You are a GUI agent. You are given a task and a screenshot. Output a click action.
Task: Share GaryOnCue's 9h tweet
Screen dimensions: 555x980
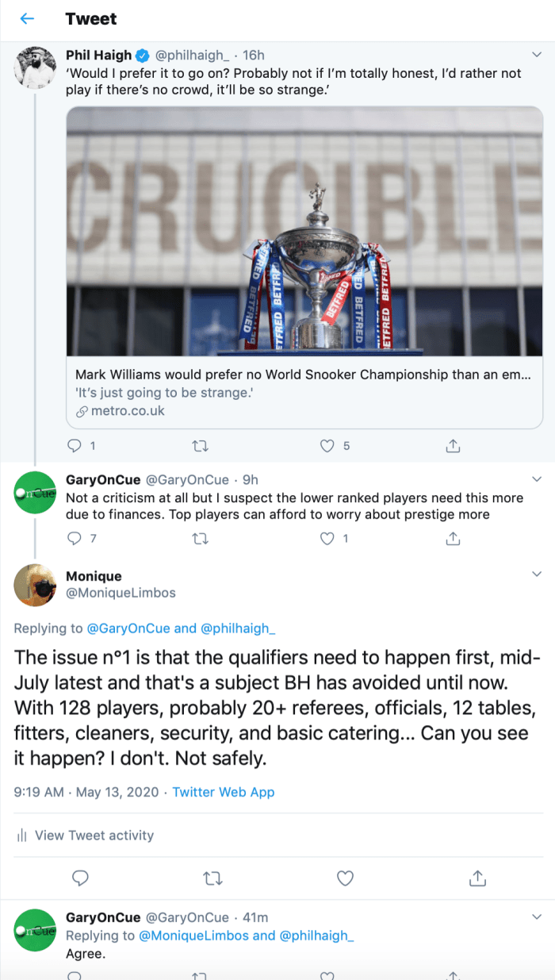453,539
